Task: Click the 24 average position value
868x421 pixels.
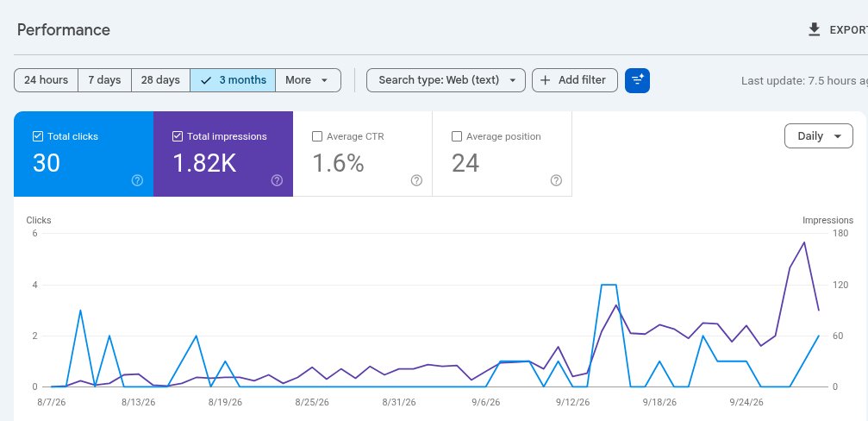Action: [465, 163]
